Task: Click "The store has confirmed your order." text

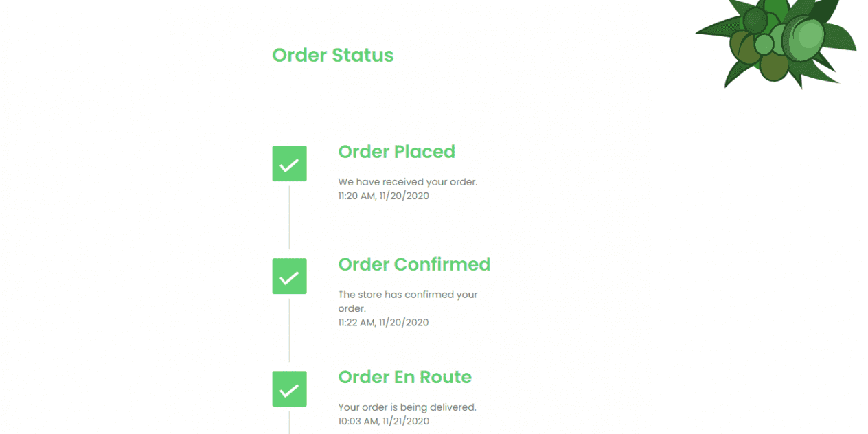Action: coord(407,301)
